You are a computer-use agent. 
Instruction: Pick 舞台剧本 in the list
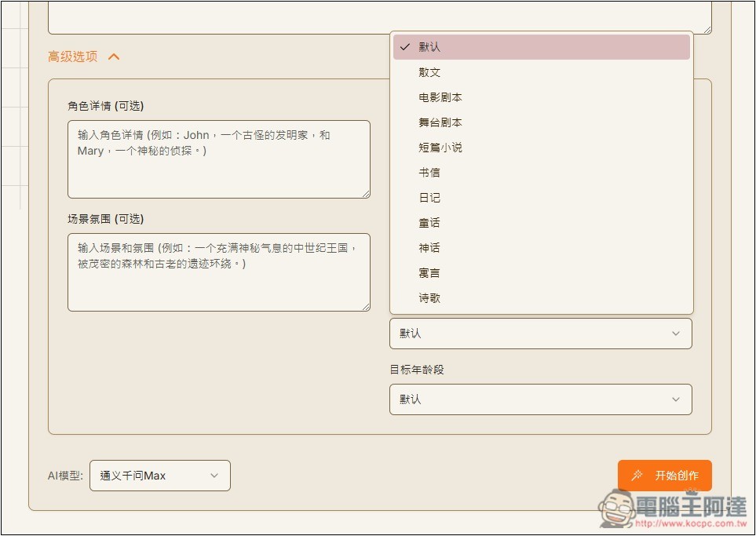[542, 122]
